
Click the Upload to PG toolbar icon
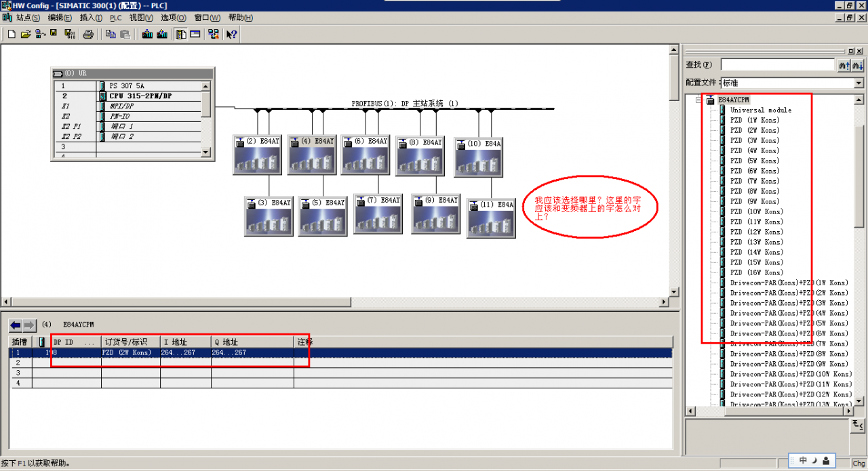click(x=163, y=34)
